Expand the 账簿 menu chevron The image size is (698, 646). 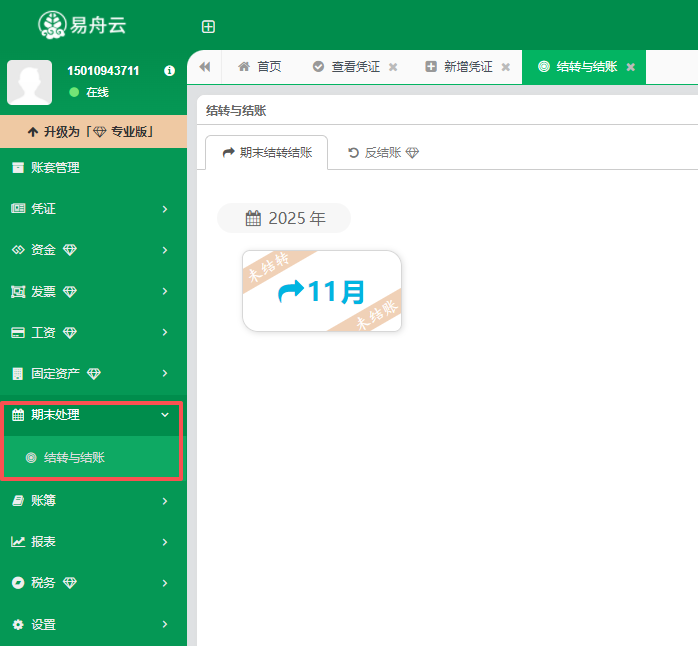coord(164,501)
